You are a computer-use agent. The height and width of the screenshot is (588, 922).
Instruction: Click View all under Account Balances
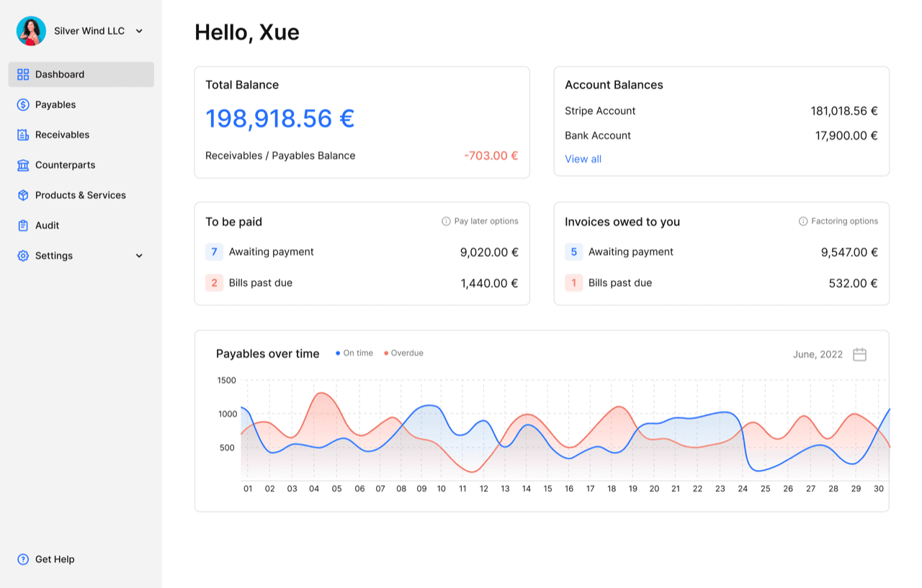click(583, 159)
